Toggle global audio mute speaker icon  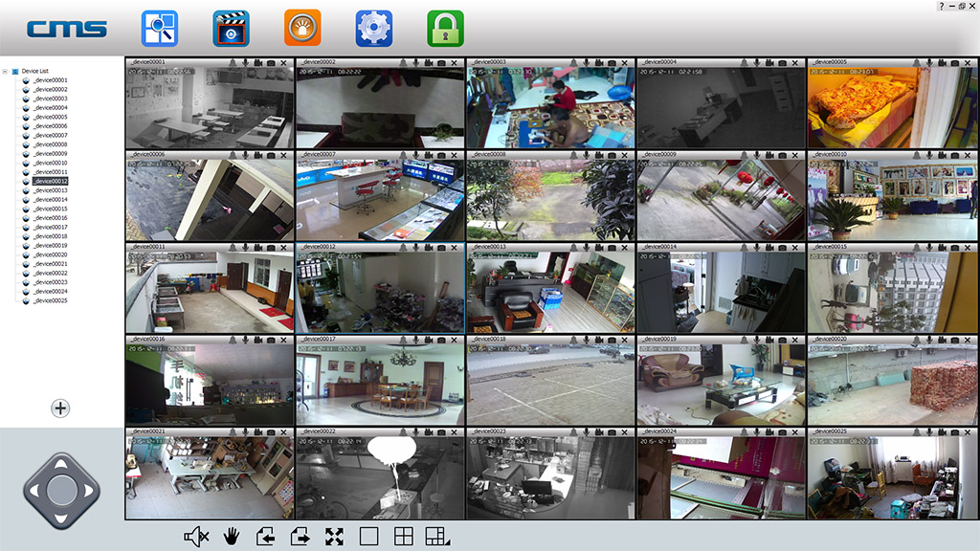coord(196,536)
